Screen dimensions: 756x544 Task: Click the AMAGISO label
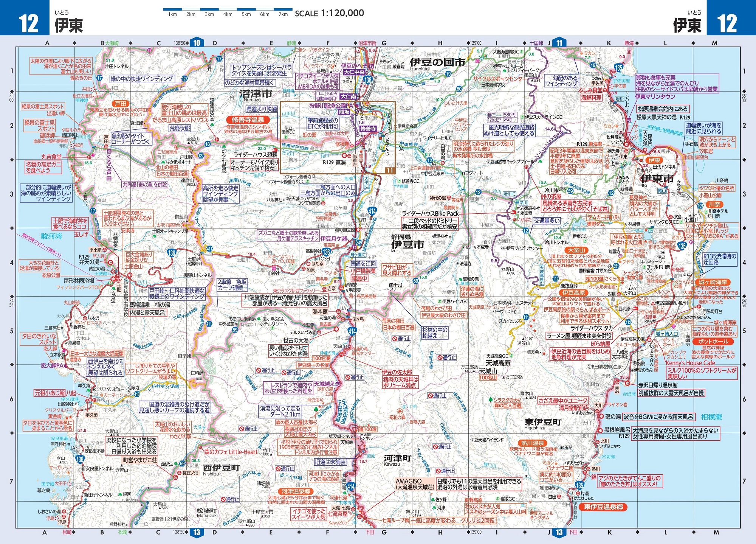tap(408, 481)
